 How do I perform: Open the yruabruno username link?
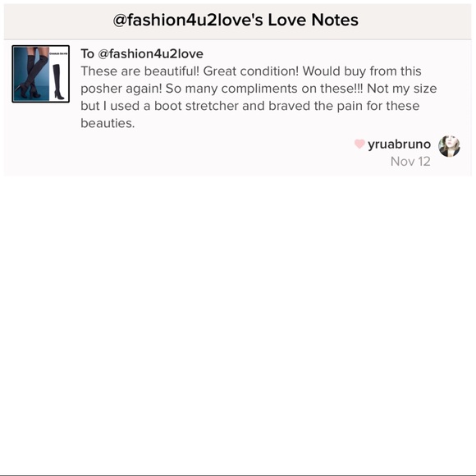point(399,144)
